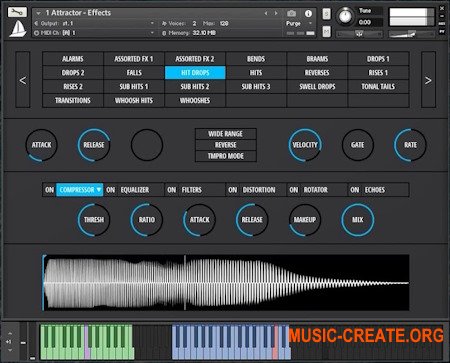Enable the Equalizer ON switch
The image size is (450, 363).
(110, 190)
